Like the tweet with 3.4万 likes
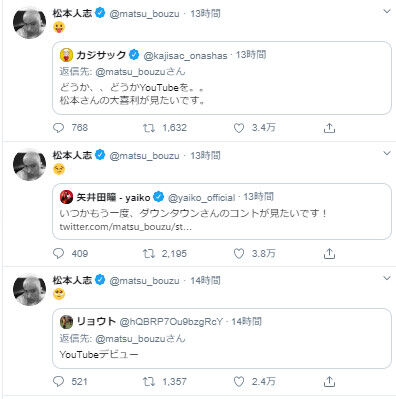The height and width of the screenshot is (399, 396). (239, 128)
